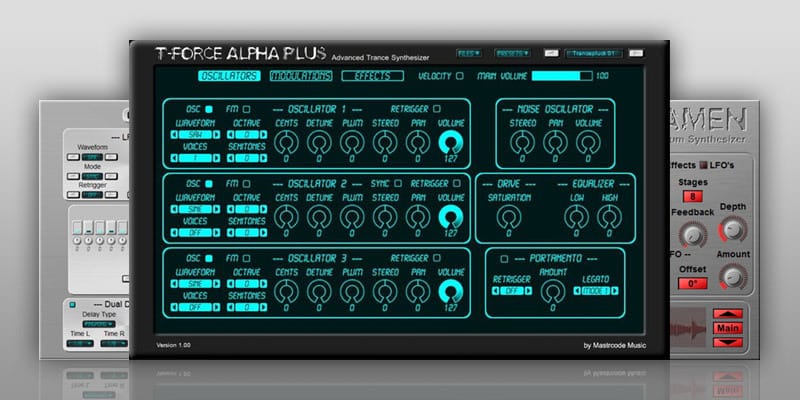The height and width of the screenshot is (400, 800).
Task: Click the VOLUME knob of Oscillator 1
Action: (451, 143)
